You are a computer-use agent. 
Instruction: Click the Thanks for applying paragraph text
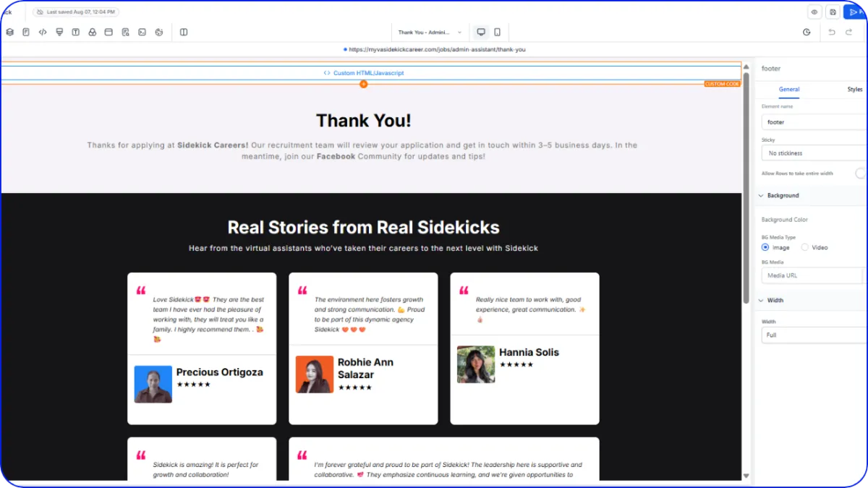(362, 150)
